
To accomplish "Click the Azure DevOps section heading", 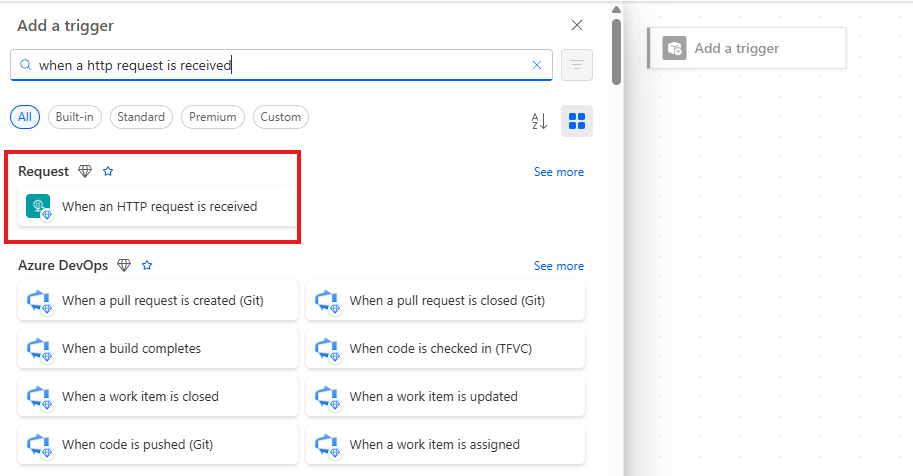I will tap(63, 265).
